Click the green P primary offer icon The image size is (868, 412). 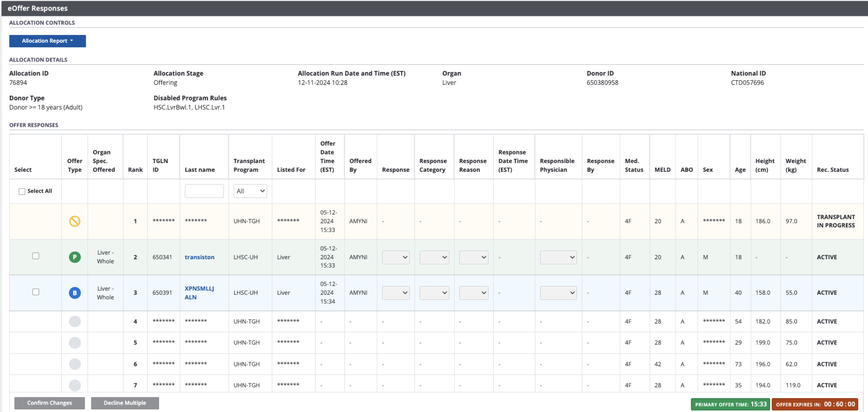coord(74,257)
